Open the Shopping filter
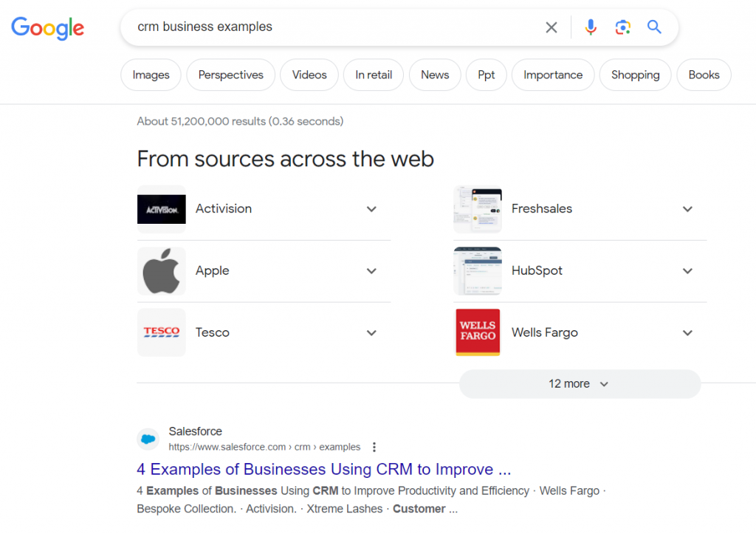 tap(635, 75)
